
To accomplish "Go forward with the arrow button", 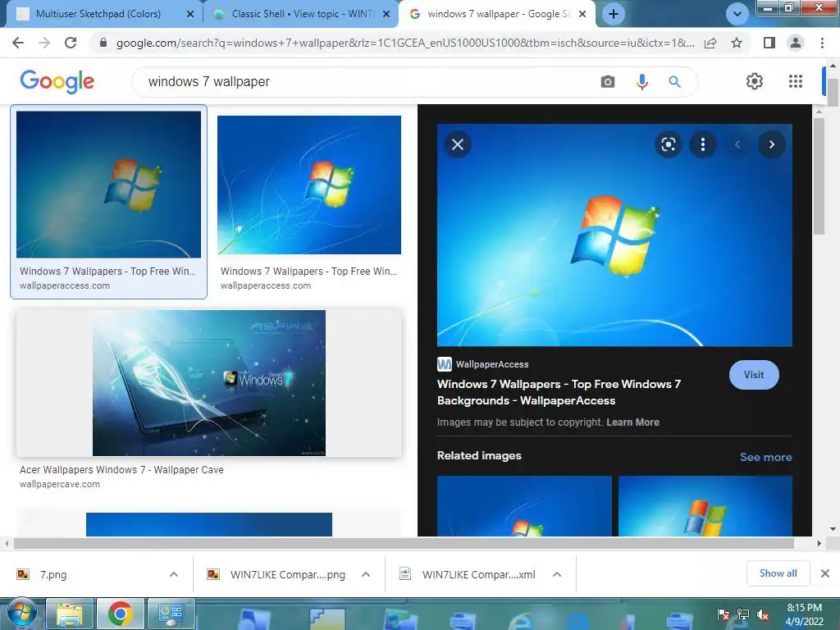I will (44, 43).
